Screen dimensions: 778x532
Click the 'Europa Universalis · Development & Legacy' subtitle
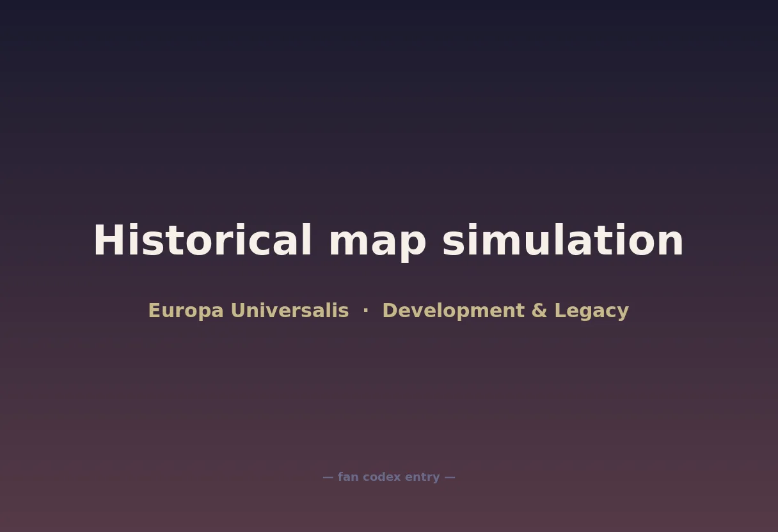tap(388, 311)
